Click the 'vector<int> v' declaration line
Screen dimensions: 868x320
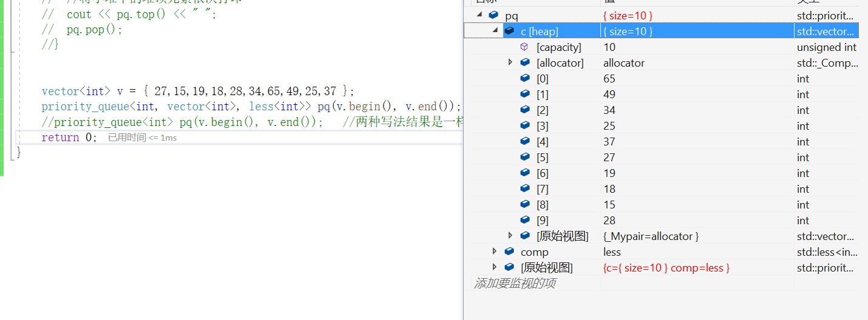[x=197, y=92]
